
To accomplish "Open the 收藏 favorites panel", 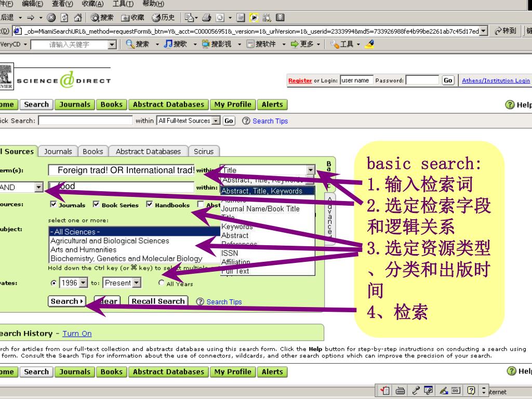I will point(132,18).
